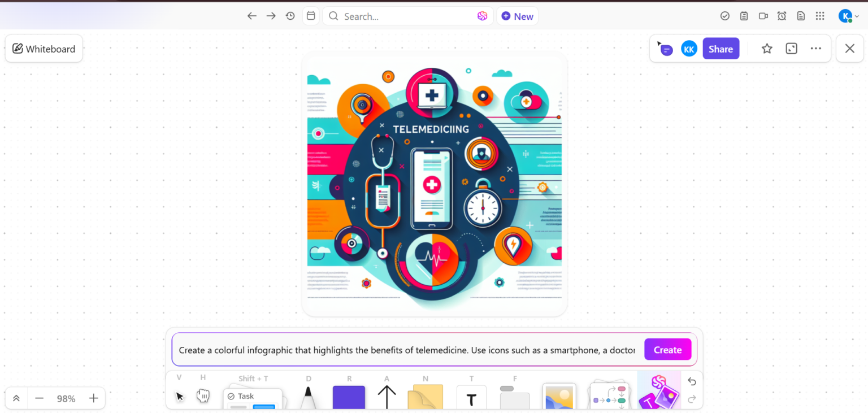Zoom out using the minus control
The image size is (868, 413).
[39, 398]
